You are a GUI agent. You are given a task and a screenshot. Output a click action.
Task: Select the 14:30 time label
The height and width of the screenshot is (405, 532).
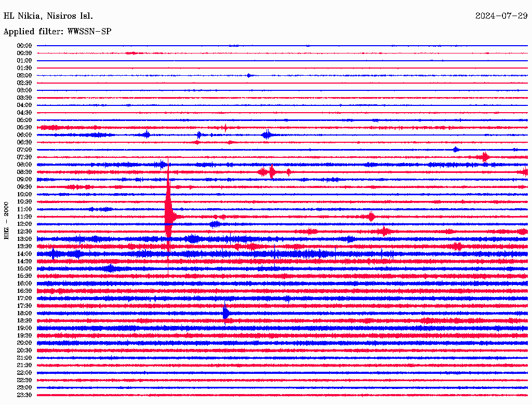coord(24,261)
